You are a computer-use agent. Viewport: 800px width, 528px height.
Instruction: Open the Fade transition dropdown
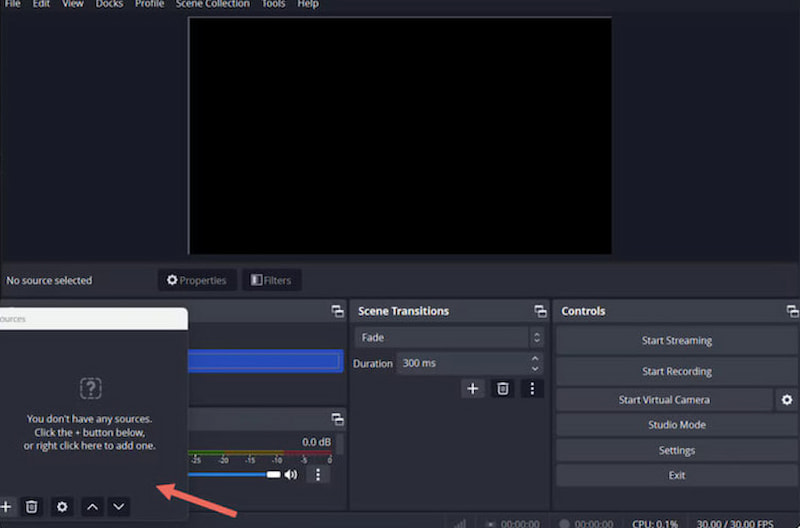click(449, 337)
